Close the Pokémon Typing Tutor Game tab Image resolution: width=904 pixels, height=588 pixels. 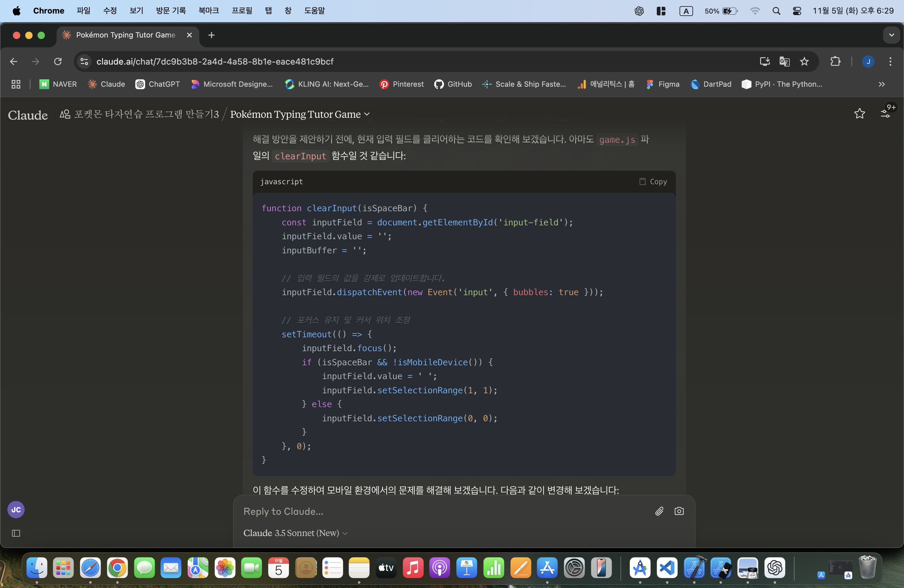coord(189,35)
